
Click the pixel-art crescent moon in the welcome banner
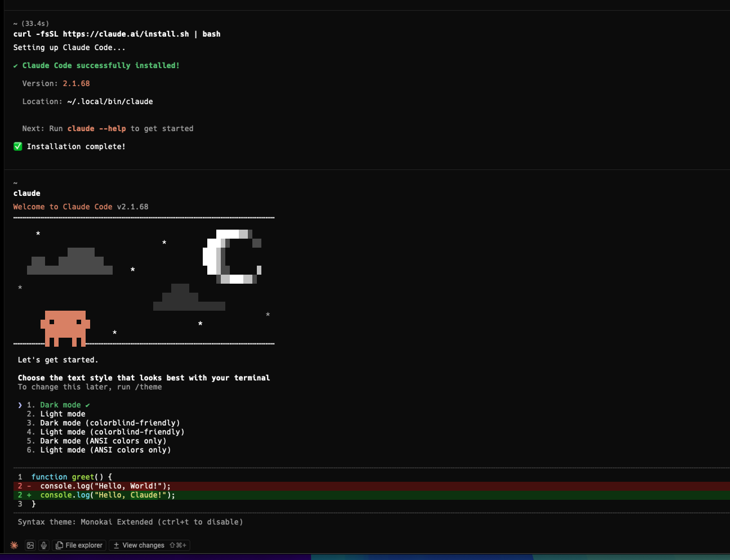click(233, 256)
